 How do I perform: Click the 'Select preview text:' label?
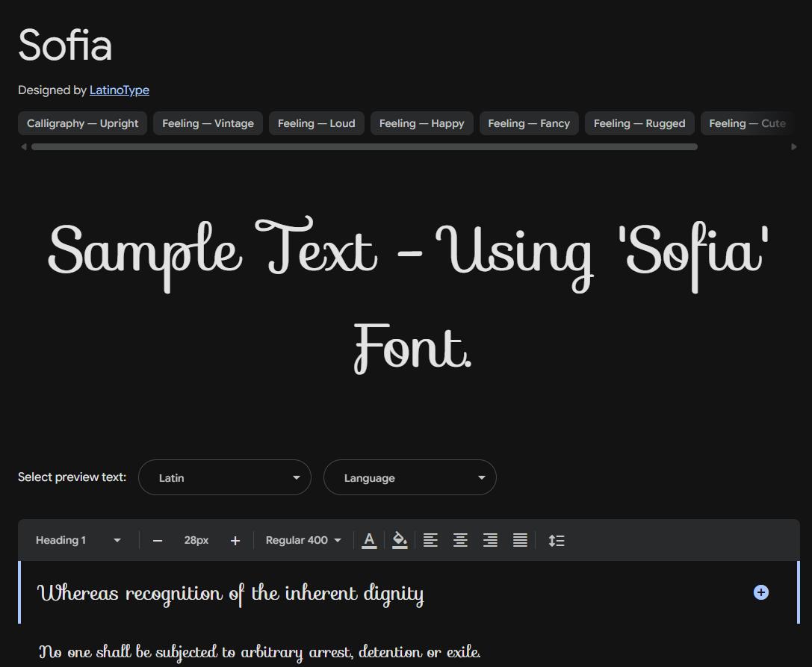point(72,477)
